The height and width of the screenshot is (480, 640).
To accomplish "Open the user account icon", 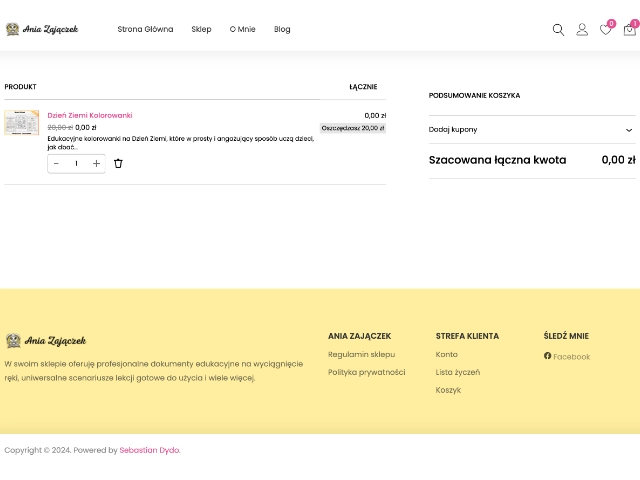I will 582,29.
